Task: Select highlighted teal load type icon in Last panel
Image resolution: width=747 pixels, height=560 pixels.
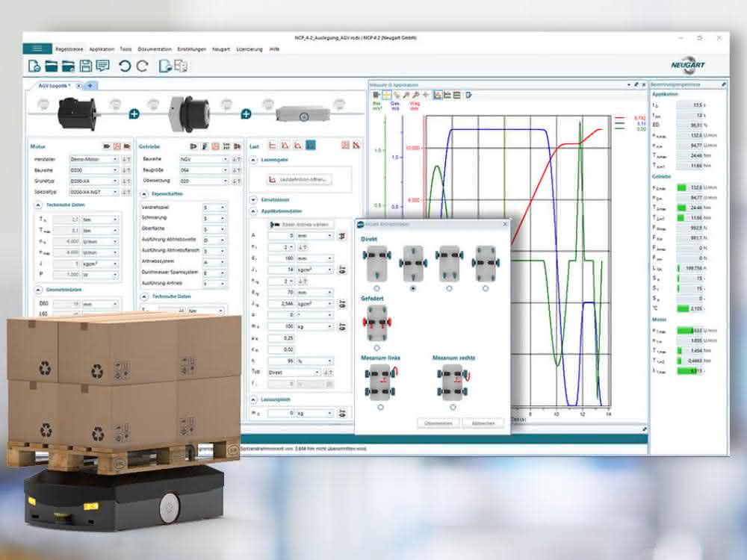Action: 311,146
